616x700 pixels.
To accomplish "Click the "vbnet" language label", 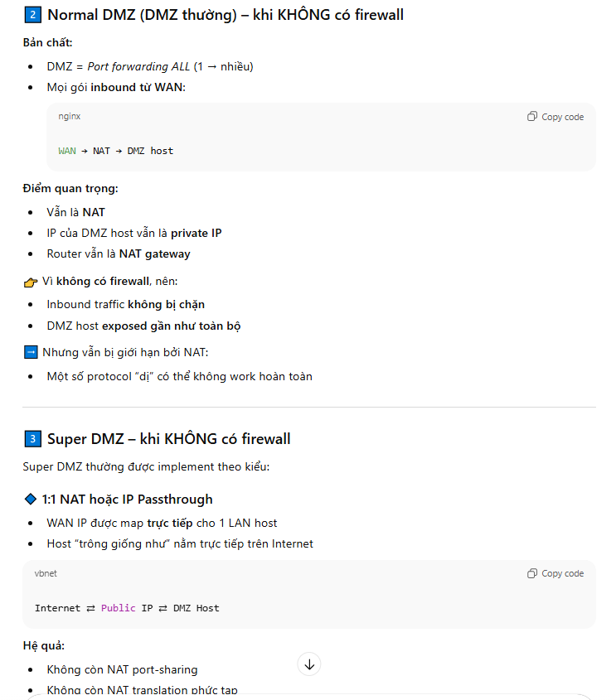I will pos(46,573).
